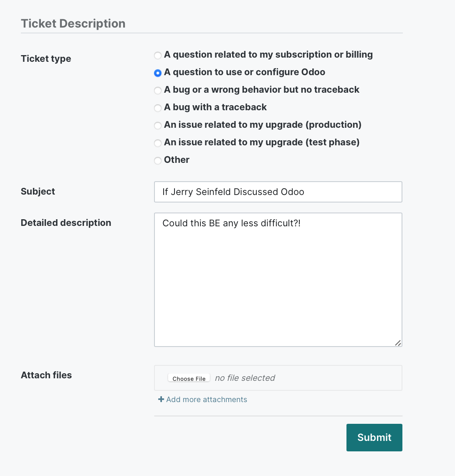Select the subscription or billing question option
This screenshot has width=455, height=476.
pyautogui.click(x=157, y=55)
